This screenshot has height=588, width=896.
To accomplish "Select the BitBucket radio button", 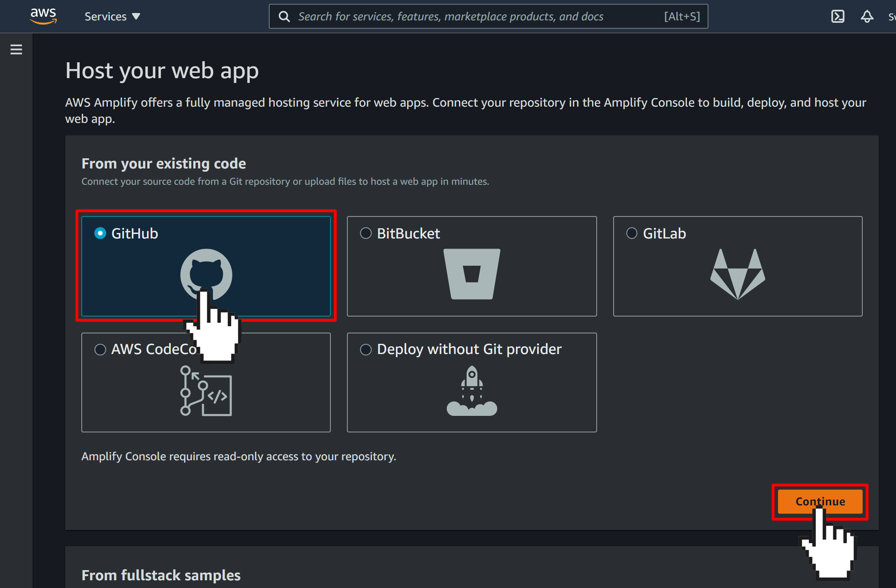I will pos(366,233).
